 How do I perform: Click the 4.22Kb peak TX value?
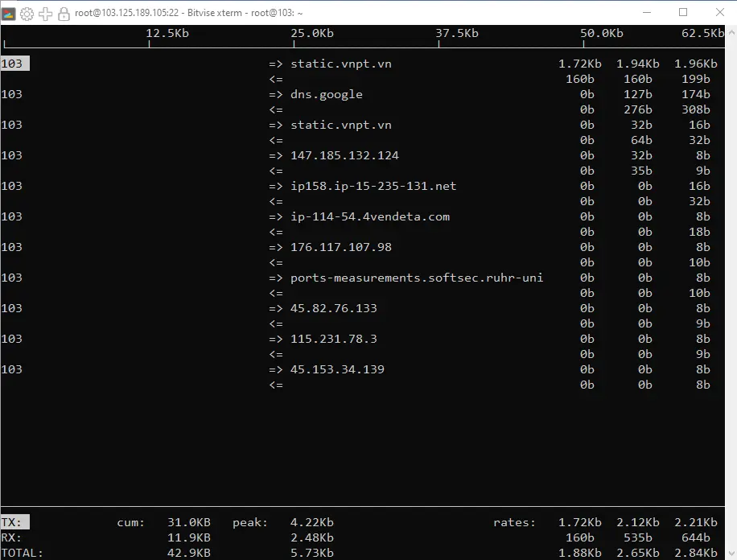pos(311,522)
